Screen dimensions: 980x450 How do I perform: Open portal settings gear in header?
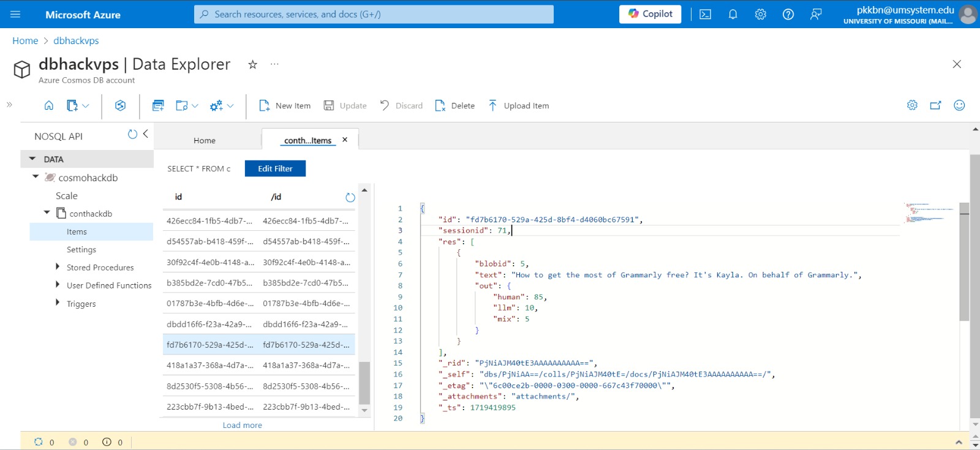coord(761,14)
